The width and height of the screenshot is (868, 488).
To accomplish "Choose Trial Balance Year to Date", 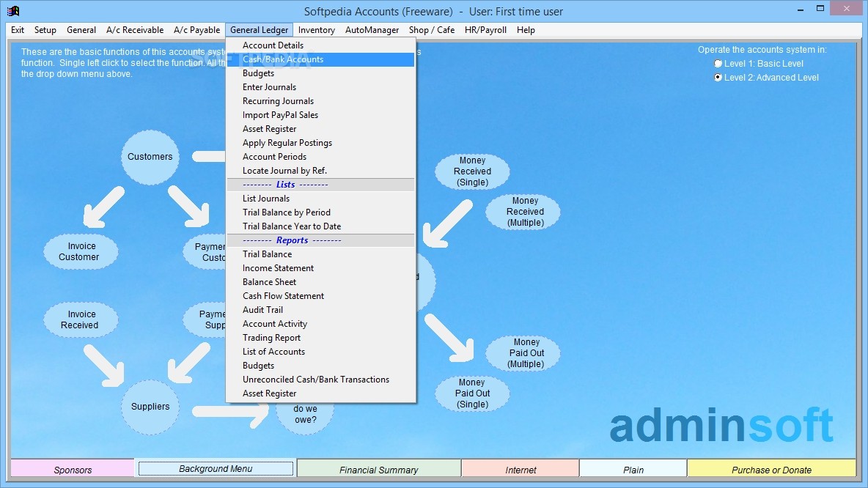I will pyautogui.click(x=320, y=226).
